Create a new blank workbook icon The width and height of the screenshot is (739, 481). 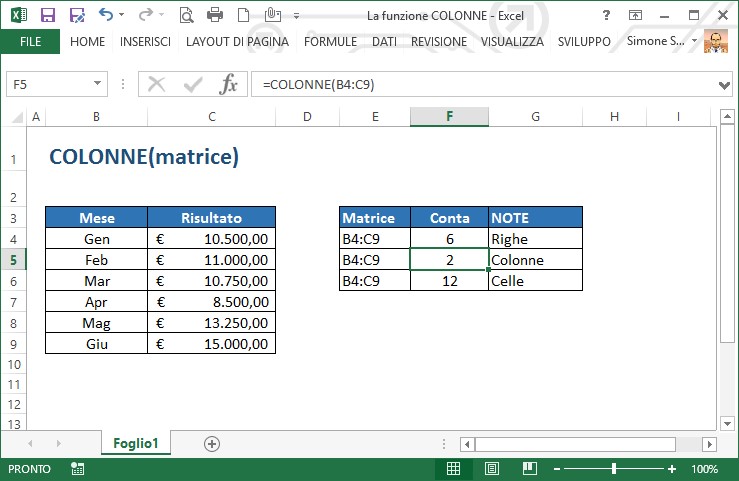click(x=243, y=15)
